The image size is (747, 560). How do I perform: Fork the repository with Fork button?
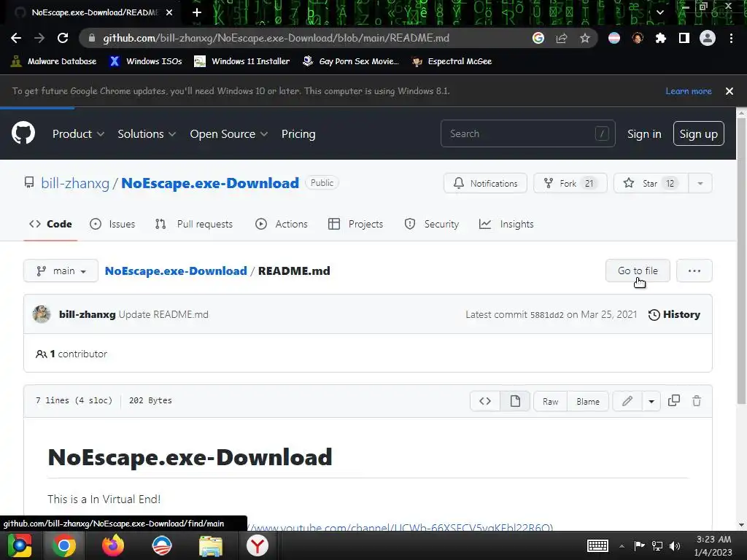(x=570, y=183)
